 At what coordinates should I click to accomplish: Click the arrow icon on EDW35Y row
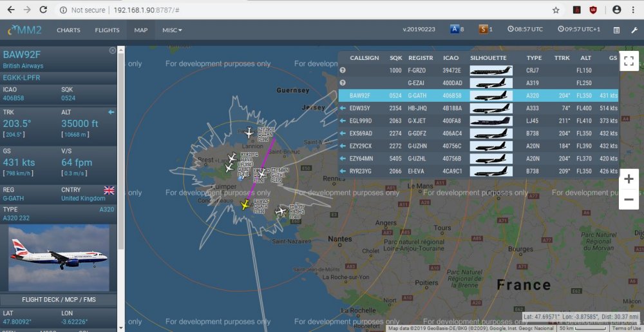click(343, 108)
